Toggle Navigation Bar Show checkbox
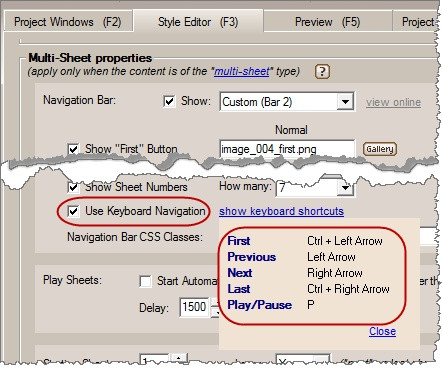Viewport: 442px width, 370px height. (x=169, y=101)
